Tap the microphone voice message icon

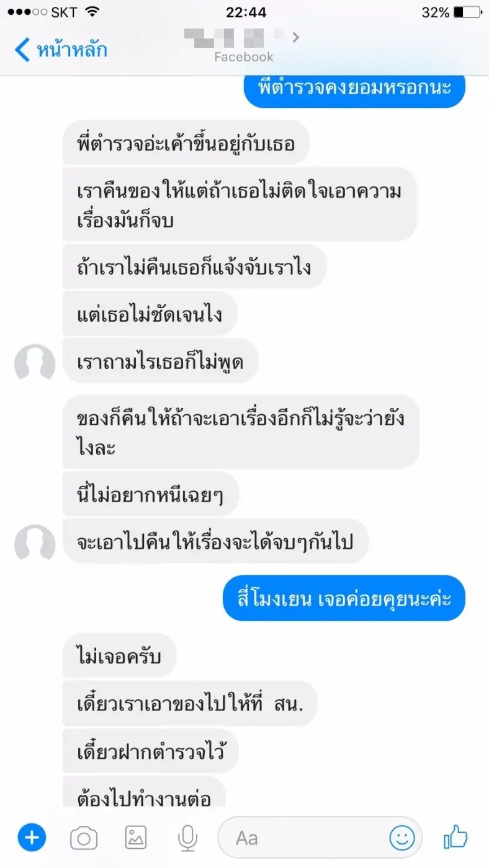pos(187,838)
